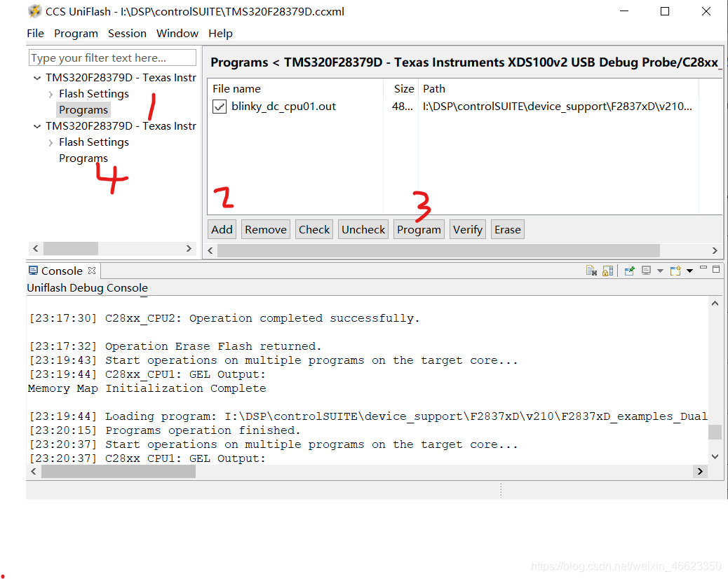This screenshot has height=579, width=728.
Task: Click the Verify button
Action: click(x=468, y=230)
